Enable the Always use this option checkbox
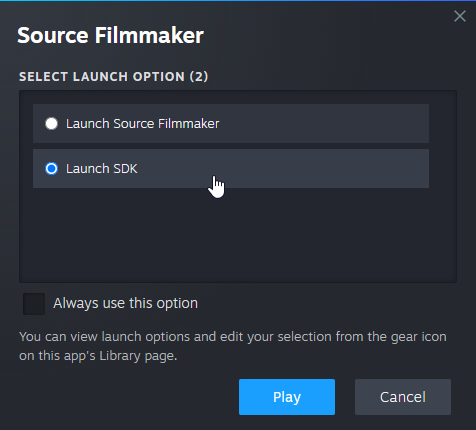The image size is (476, 430). pyautogui.click(x=34, y=304)
